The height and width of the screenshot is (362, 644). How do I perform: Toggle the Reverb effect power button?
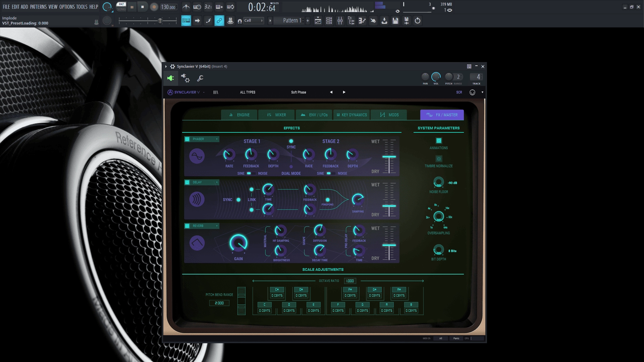click(x=187, y=226)
